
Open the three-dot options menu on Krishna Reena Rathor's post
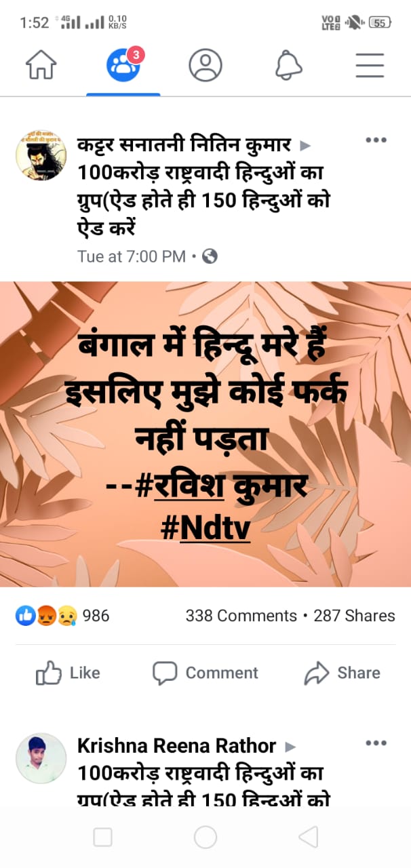click(x=376, y=743)
